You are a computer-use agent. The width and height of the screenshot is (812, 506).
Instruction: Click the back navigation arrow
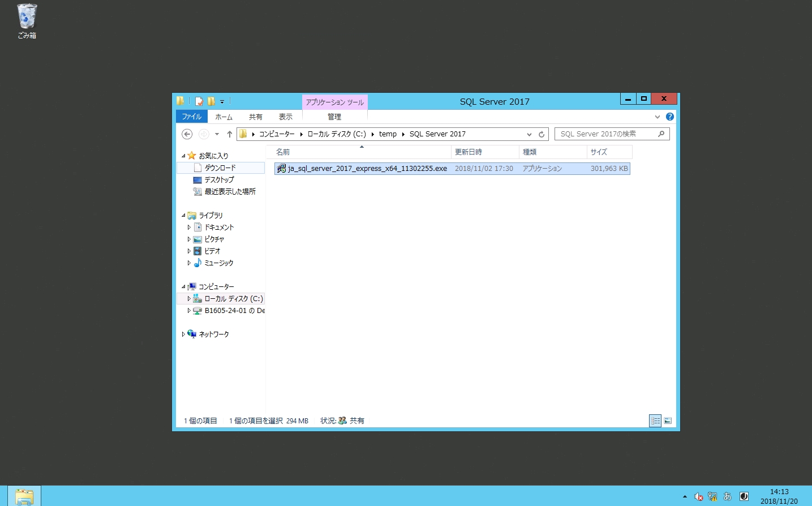187,134
